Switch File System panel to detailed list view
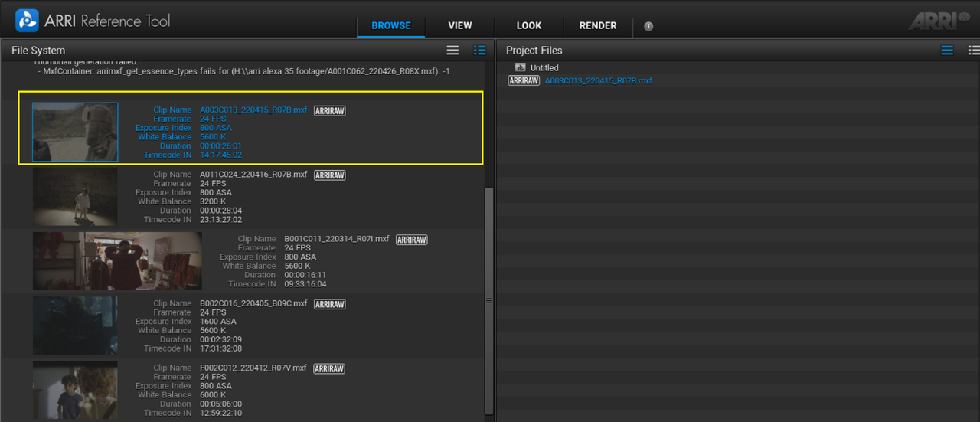This screenshot has height=422, width=980. pyautogui.click(x=480, y=50)
